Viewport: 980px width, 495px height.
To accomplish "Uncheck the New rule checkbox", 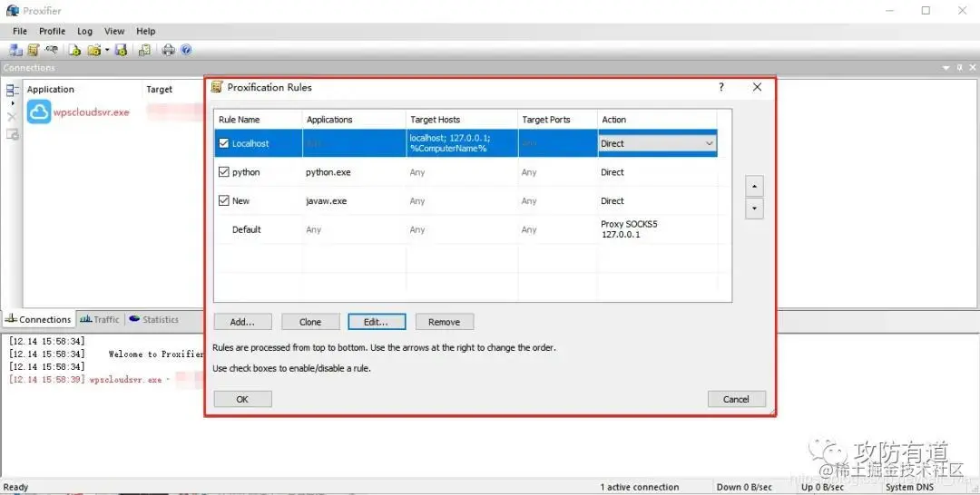I will [x=224, y=201].
